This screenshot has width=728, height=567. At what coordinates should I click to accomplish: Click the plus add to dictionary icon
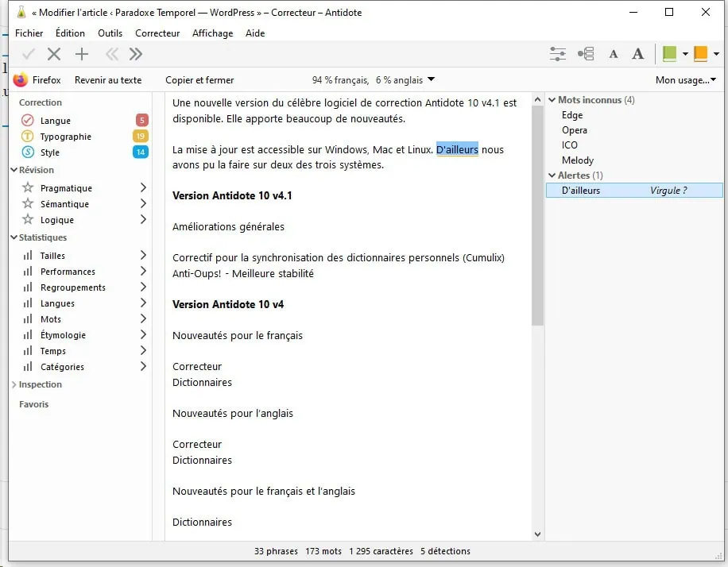tap(81, 54)
